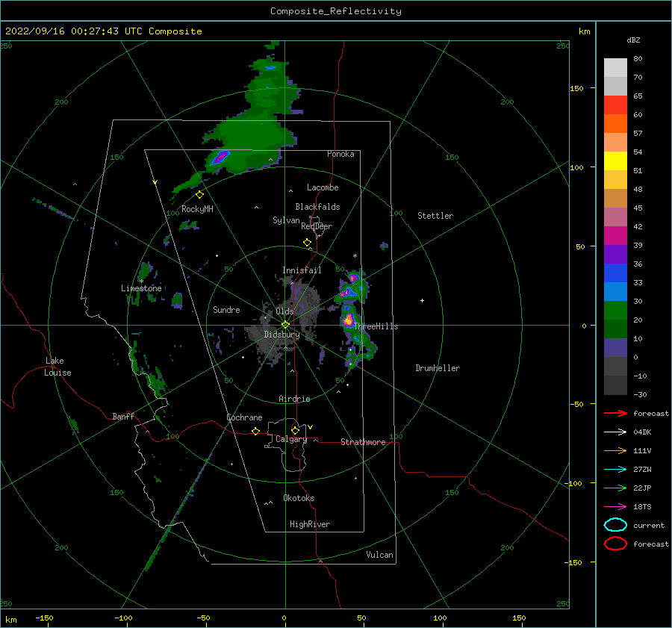Click the Composite_Reflectivity title
Viewport: 672px width, 628px height.
336,11
